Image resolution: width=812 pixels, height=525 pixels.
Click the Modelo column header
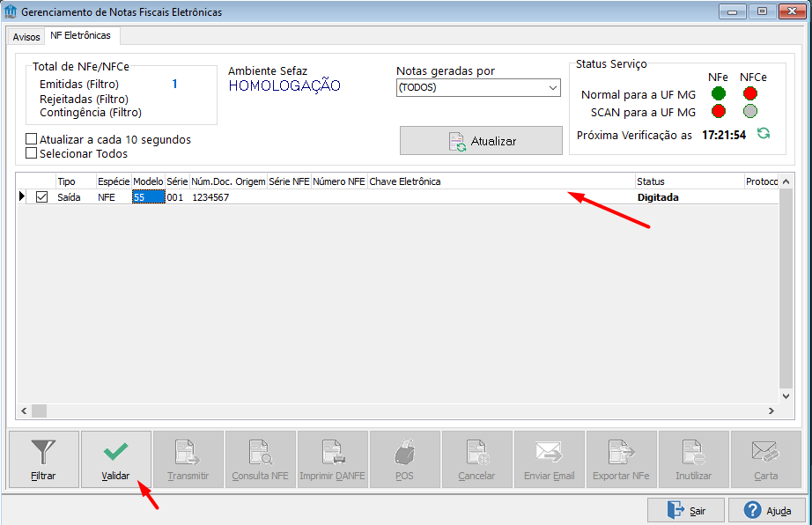click(149, 181)
